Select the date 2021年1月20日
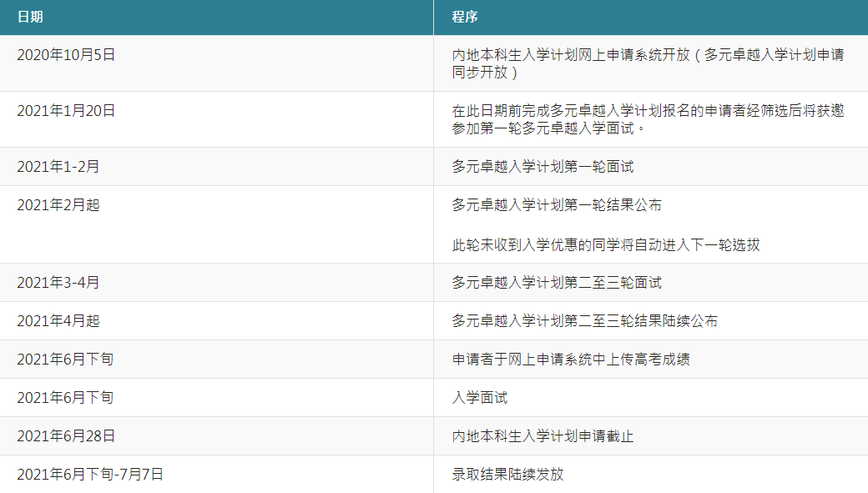868x493 pixels. 66,111
